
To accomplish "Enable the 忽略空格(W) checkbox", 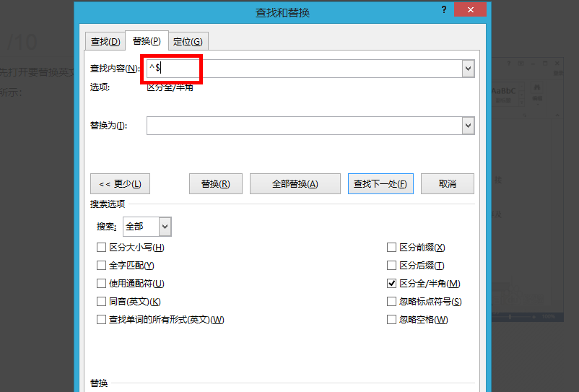I will [391, 320].
